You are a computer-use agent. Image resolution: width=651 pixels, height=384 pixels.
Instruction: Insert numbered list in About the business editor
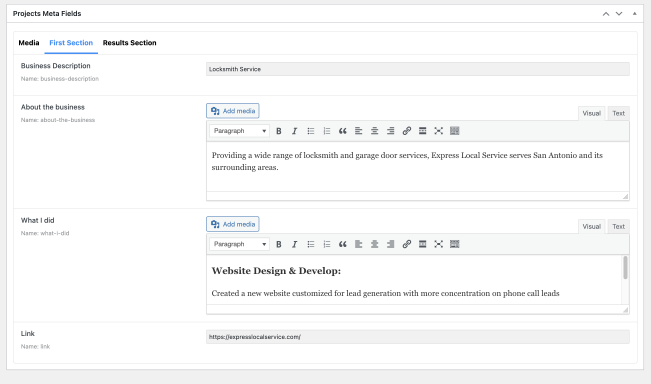click(327, 131)
